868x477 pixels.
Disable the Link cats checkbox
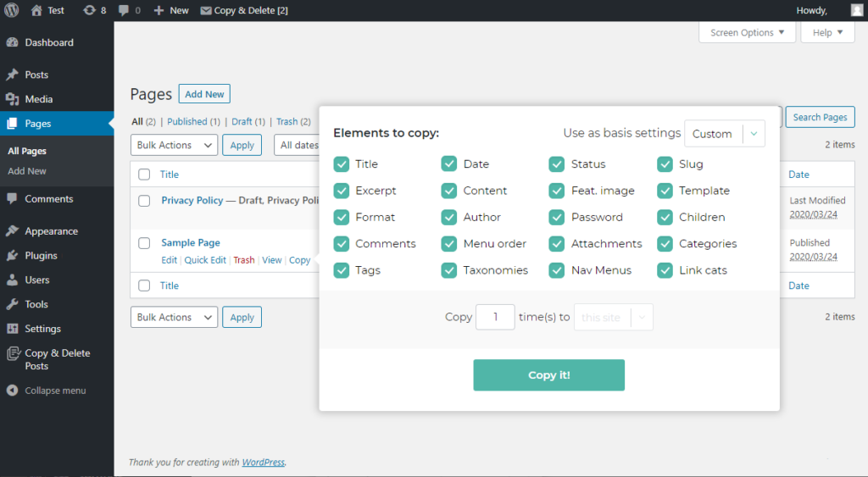point(665,270)
